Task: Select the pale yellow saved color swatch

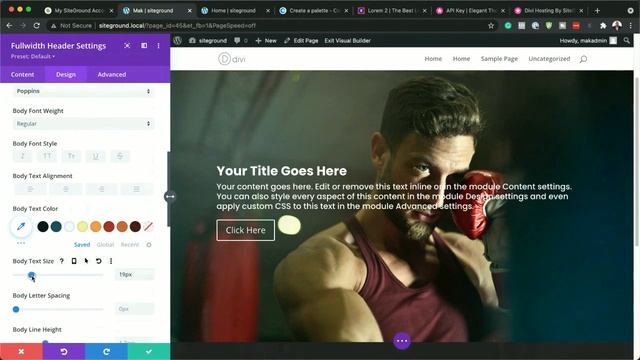Action: coord(82,227)
